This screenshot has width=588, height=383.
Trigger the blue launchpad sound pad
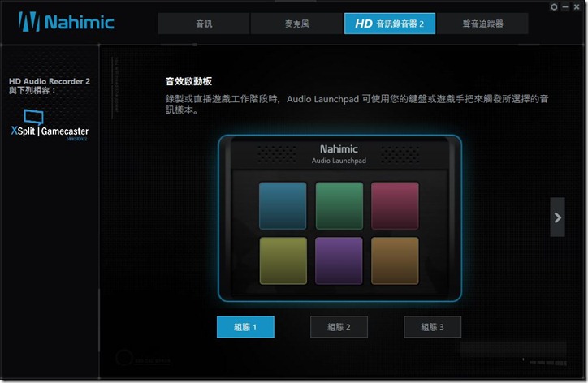tap(283, 206)
